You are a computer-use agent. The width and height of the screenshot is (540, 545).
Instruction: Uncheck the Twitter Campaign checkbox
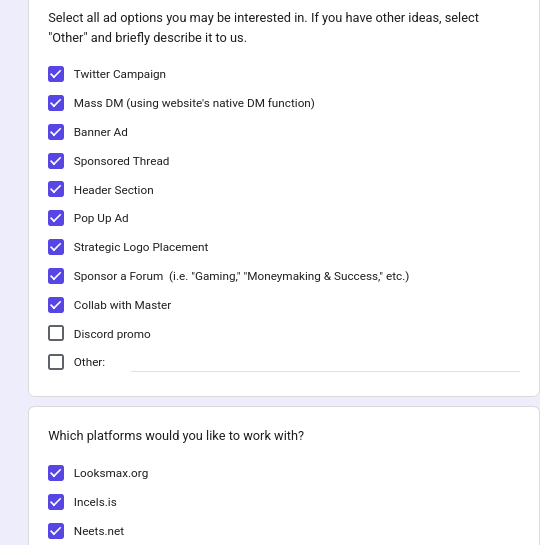click(56, 74)
